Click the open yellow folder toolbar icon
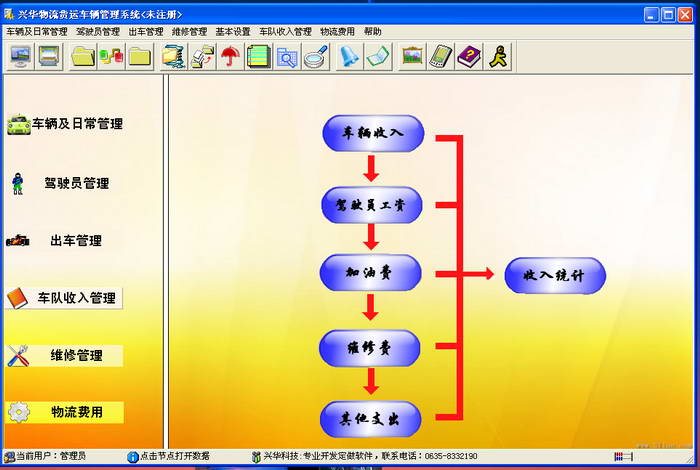Image resolution: width=700 pixels, height=470 pixels. 83,57
